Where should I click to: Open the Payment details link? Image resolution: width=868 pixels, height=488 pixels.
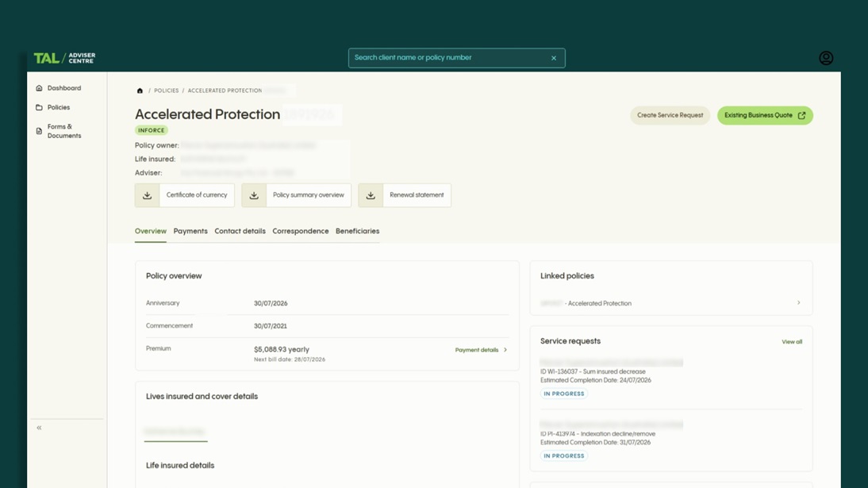click(x=477, y=350)
